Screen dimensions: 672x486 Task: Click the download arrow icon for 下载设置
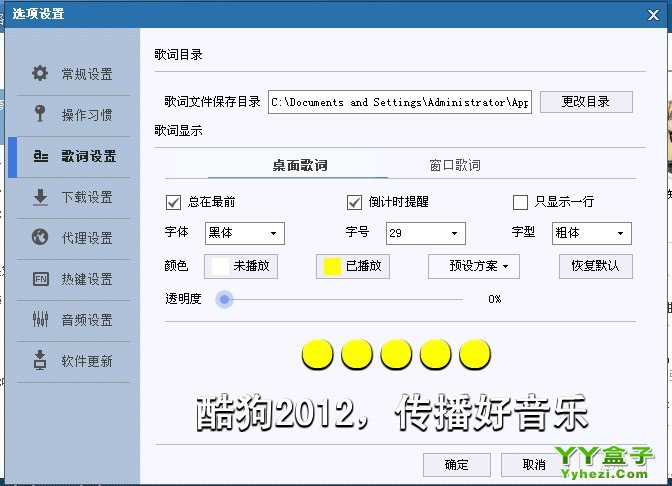(x=40, y=197)
